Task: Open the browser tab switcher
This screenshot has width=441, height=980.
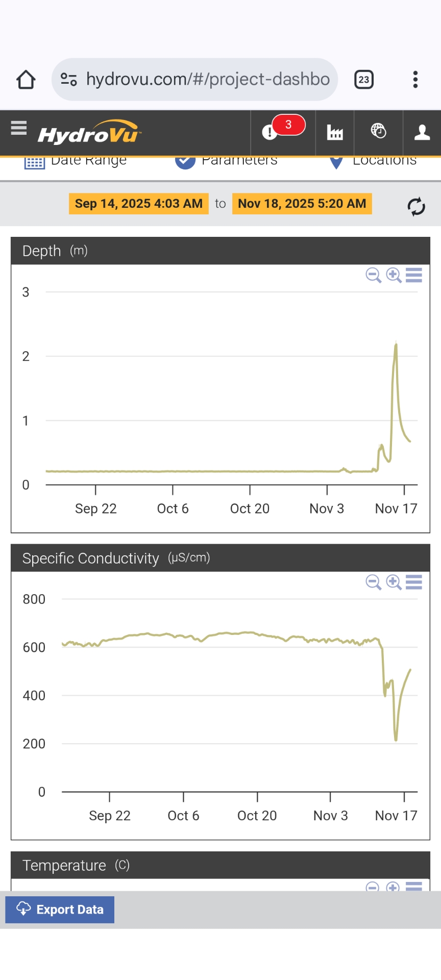Action: coord(364,80)
